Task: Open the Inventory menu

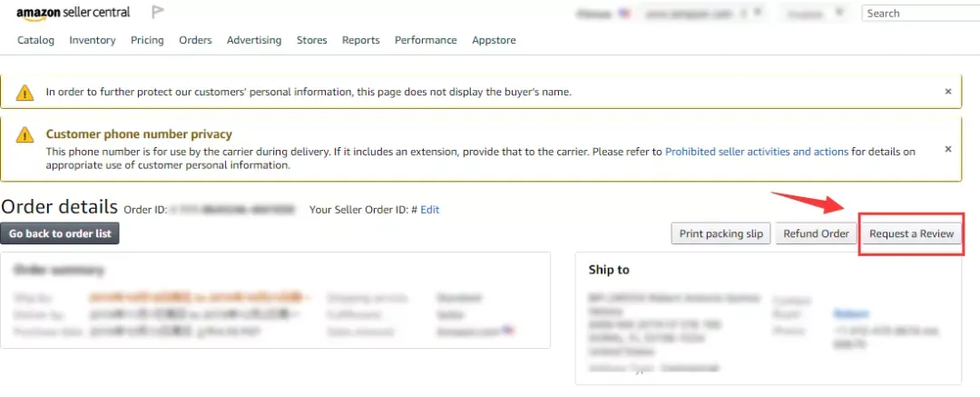Action: coord(93,40)
